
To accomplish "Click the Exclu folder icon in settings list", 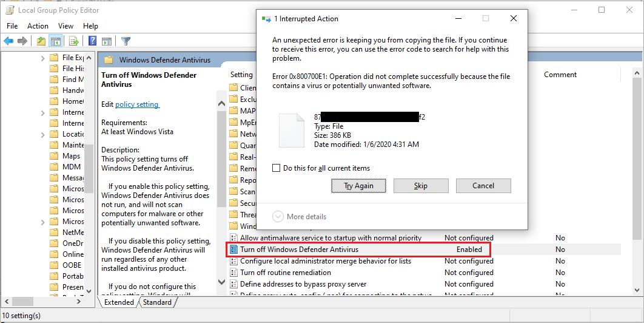I will [x=233, y=99].
